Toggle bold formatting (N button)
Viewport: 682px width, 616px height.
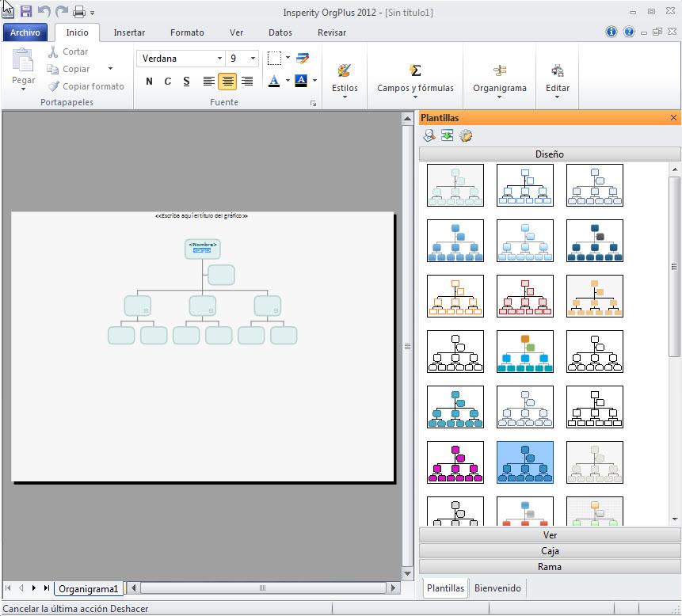click(x=150, y=82)
